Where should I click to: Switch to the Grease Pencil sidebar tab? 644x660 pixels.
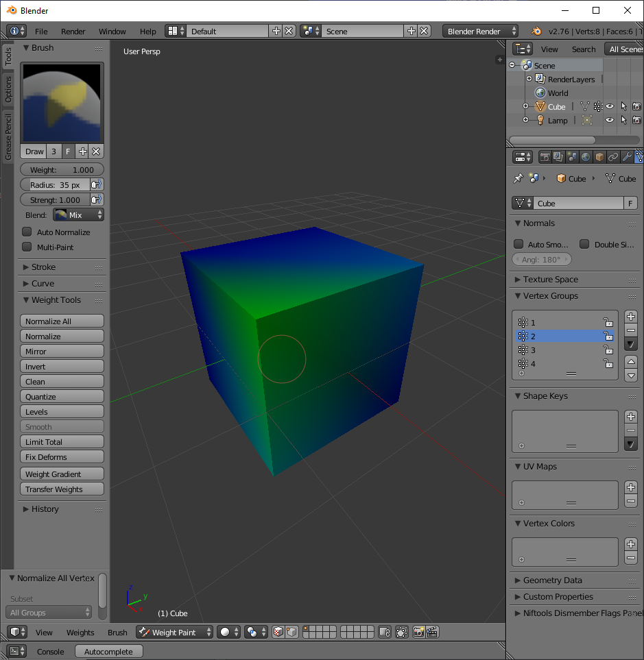tap(8, 137)
